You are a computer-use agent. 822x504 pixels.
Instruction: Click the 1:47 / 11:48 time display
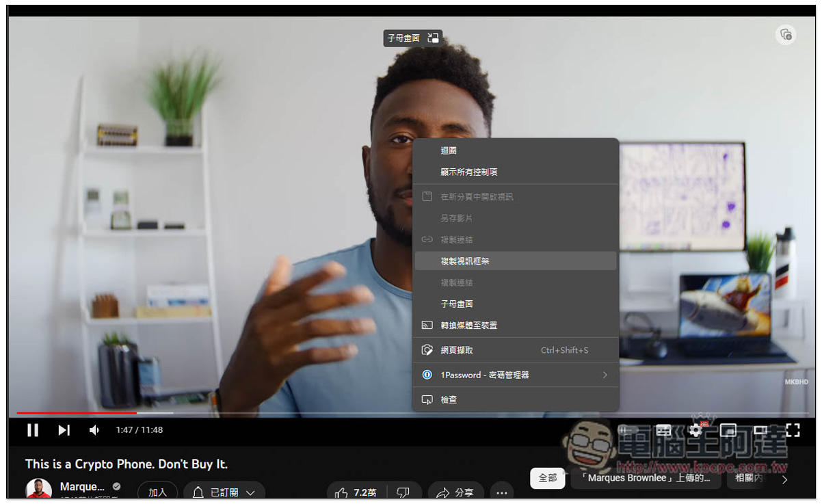(140, 430)
